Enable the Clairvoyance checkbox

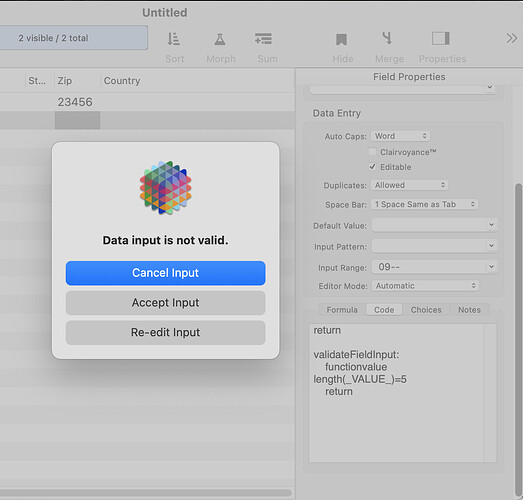pyautogui.click(x=372, y=152)
